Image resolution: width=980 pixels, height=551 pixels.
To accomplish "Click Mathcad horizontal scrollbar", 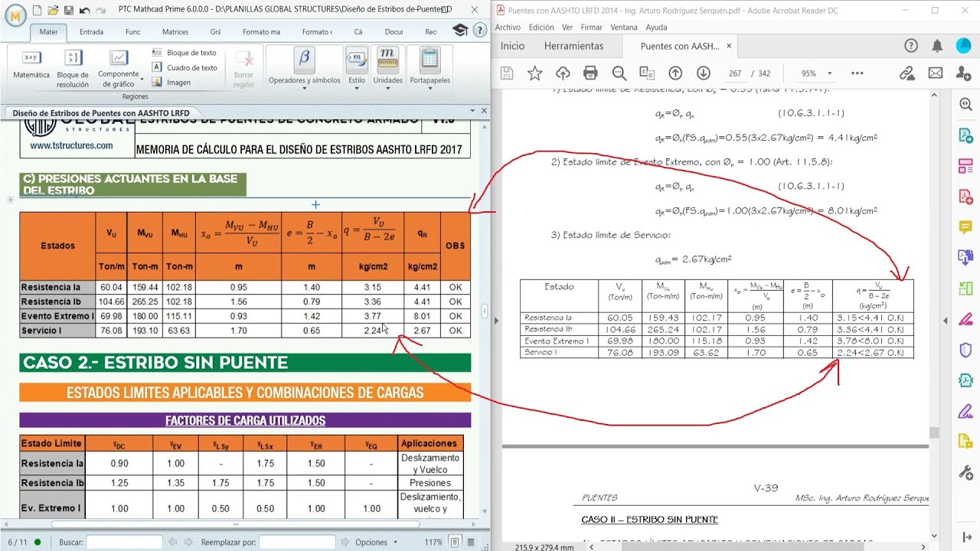I will 235,524.
